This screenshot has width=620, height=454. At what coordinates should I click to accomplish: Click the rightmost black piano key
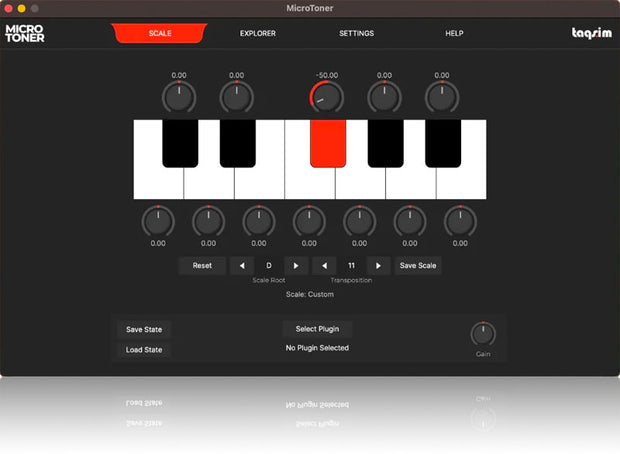tap(443, 143)
